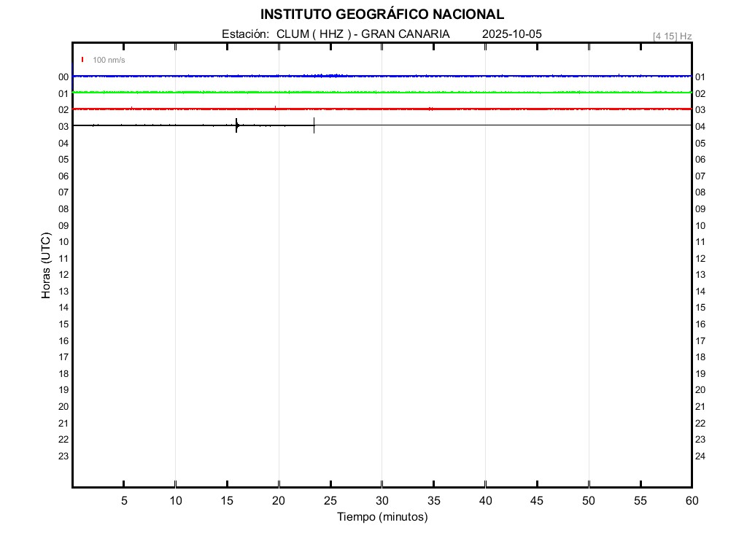This screenshot has width=747, height=560.
Task: Click the red 100 nm/s scale bar
Action: (x=82, y=60)
